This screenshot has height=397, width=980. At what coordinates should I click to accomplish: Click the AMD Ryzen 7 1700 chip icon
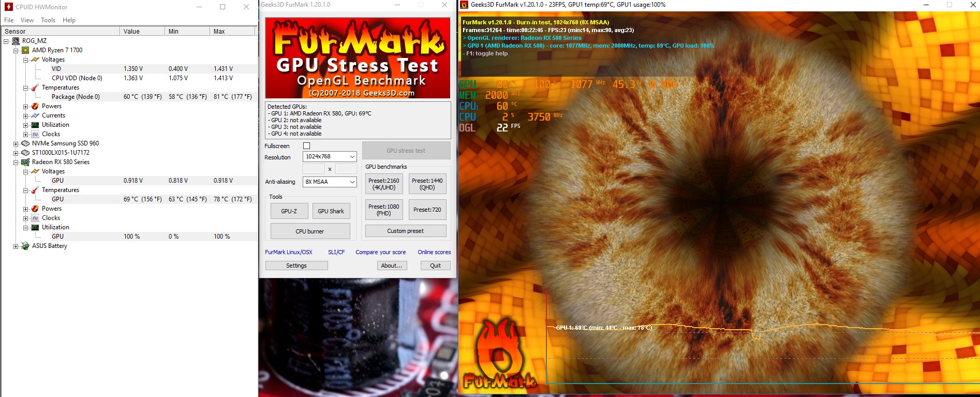25,50
